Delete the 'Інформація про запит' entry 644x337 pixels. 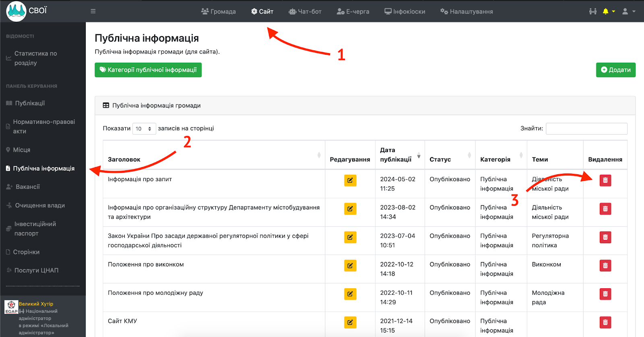coord(605,180)
